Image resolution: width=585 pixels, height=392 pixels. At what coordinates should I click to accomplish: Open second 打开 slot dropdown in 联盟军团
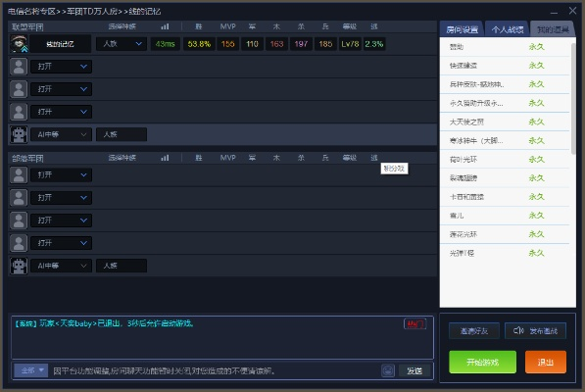[x=61, y=89]
